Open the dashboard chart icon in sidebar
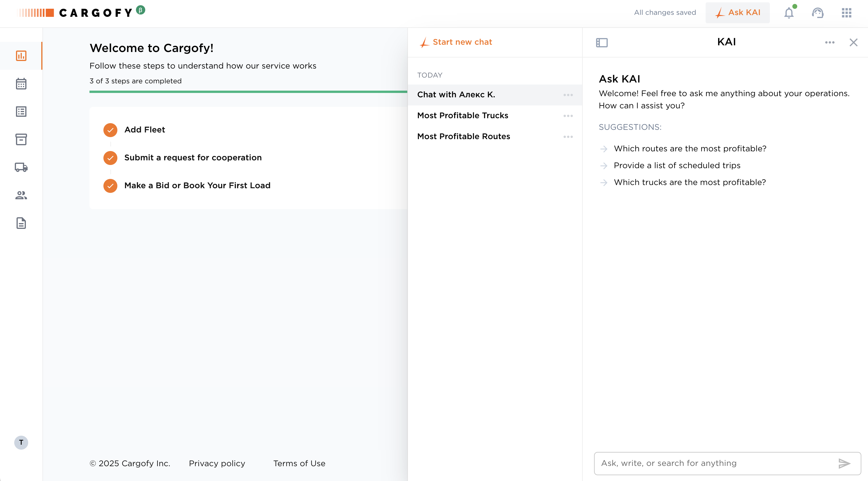The width and height of the screenshot is (868, 481). 21,56
